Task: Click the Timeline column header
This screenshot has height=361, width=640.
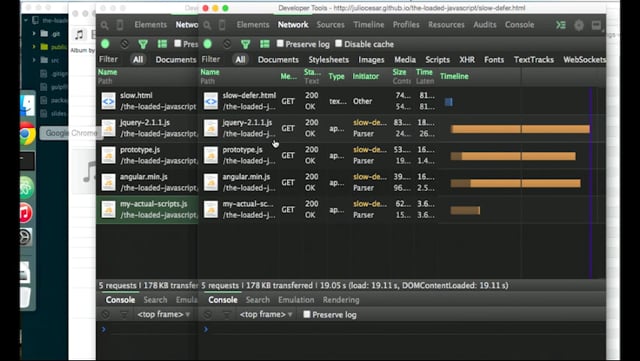Action: pos(454,76)
